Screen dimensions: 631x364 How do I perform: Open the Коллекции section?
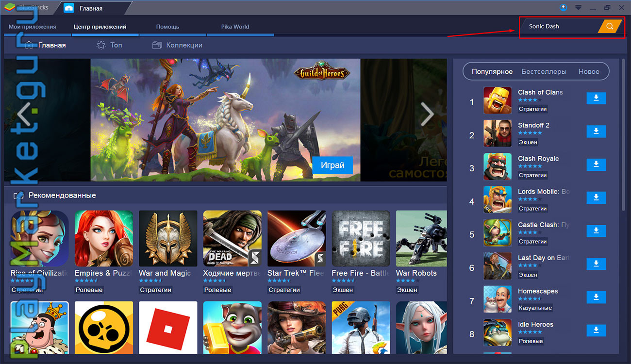[x=177, y=45]
